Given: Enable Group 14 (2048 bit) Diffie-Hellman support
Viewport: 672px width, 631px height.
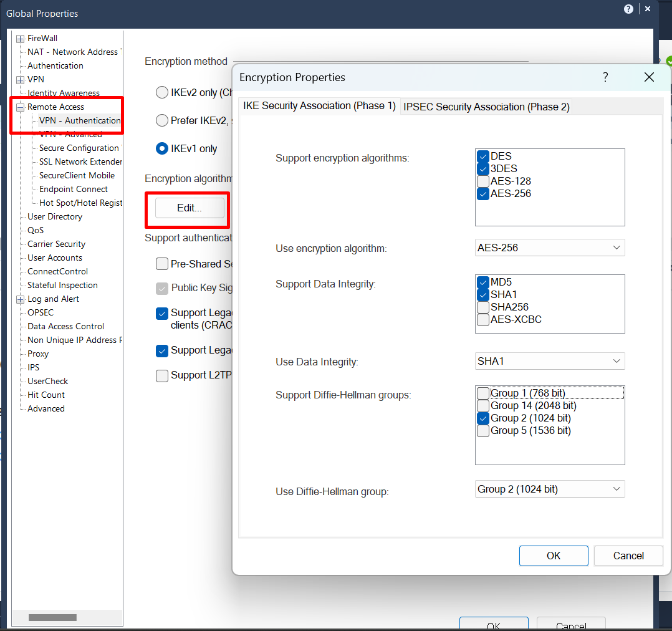Looking at the screenshot, I should (482, 405).
